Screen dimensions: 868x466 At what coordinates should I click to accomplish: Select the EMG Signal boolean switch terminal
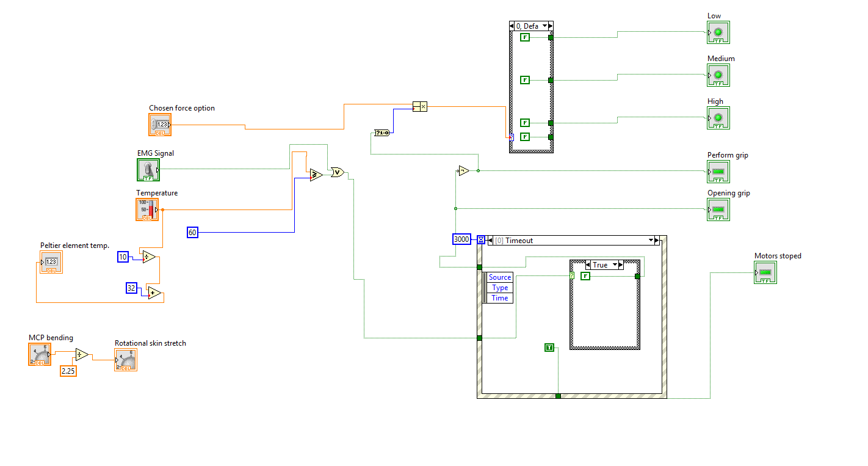[148, 170]
